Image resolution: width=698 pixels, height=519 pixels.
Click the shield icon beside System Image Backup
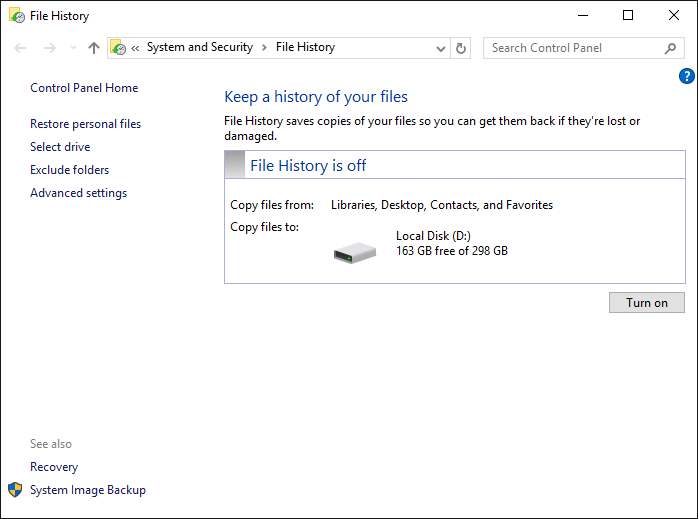point(15,490)
